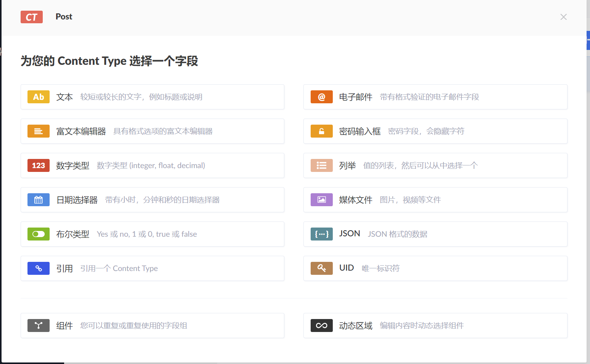Click the password lock icon
This screenshot has width=590, height=364.
click(322, 131)
